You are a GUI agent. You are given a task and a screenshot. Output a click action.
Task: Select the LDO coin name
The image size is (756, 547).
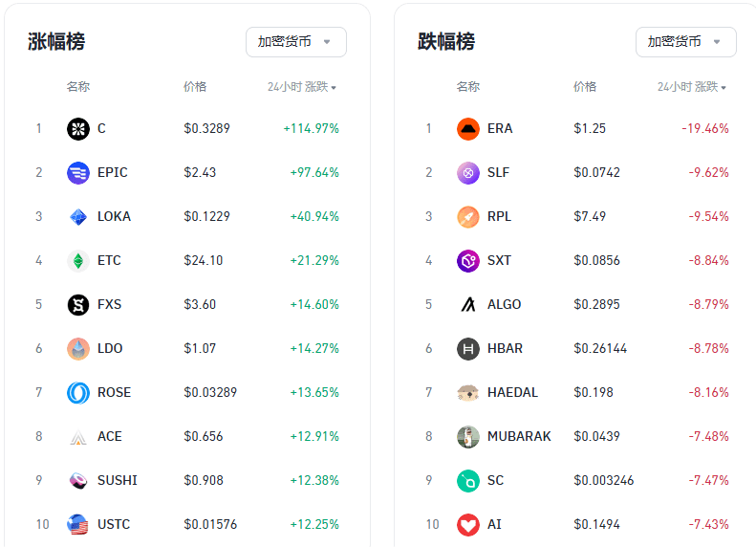[110, 348]
